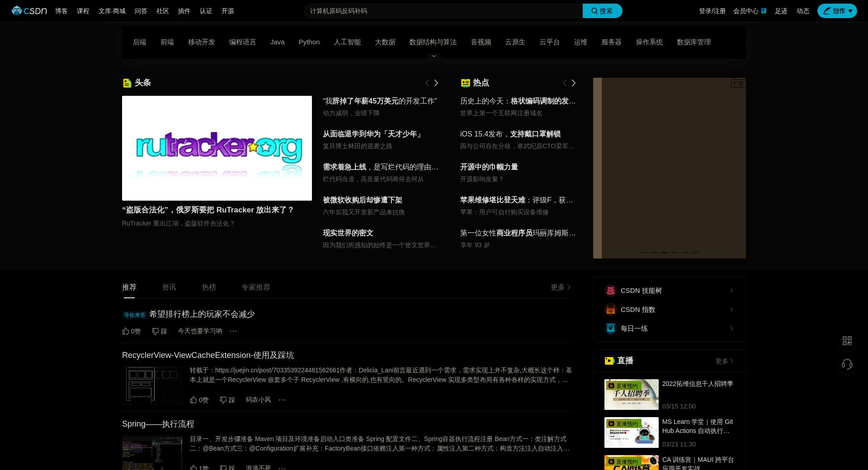
Task: Go to previous 热点 page arrow
Action: [565, 83]
